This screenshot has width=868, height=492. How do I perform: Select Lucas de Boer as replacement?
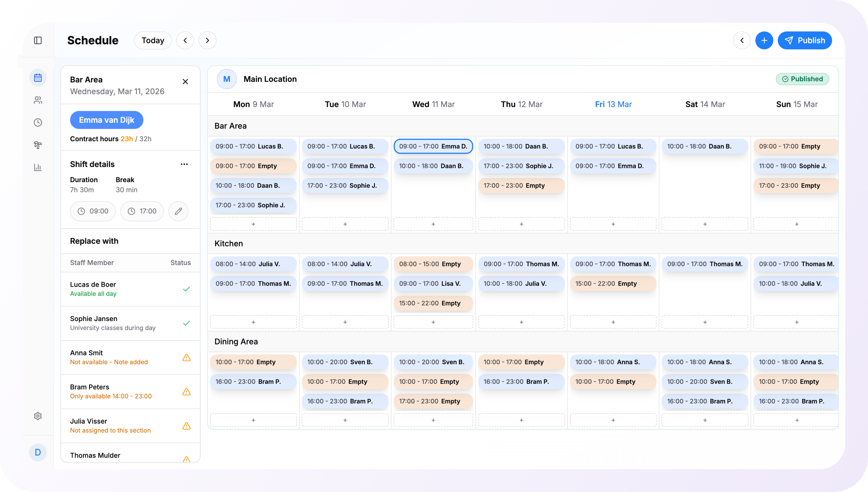tap(130, 289)
